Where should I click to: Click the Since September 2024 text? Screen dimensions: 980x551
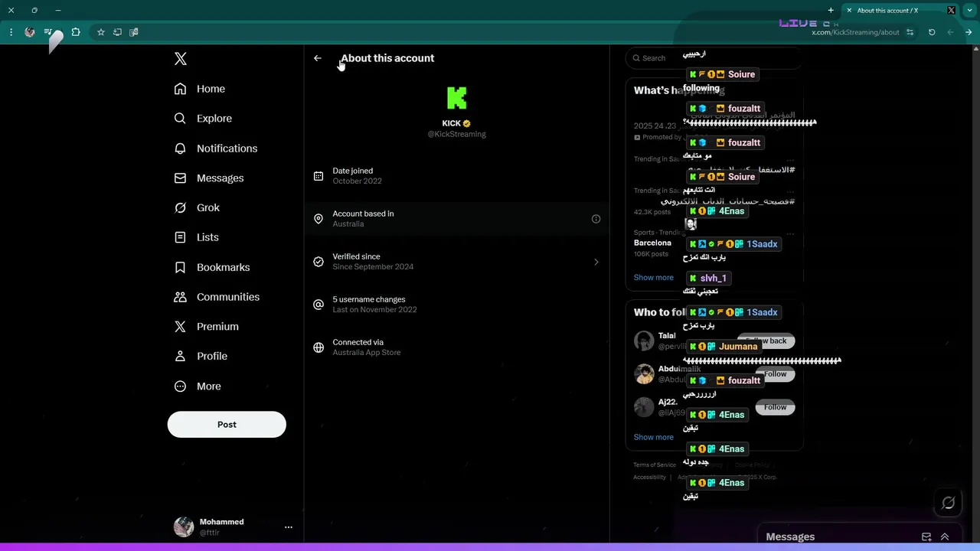point(373,267)
